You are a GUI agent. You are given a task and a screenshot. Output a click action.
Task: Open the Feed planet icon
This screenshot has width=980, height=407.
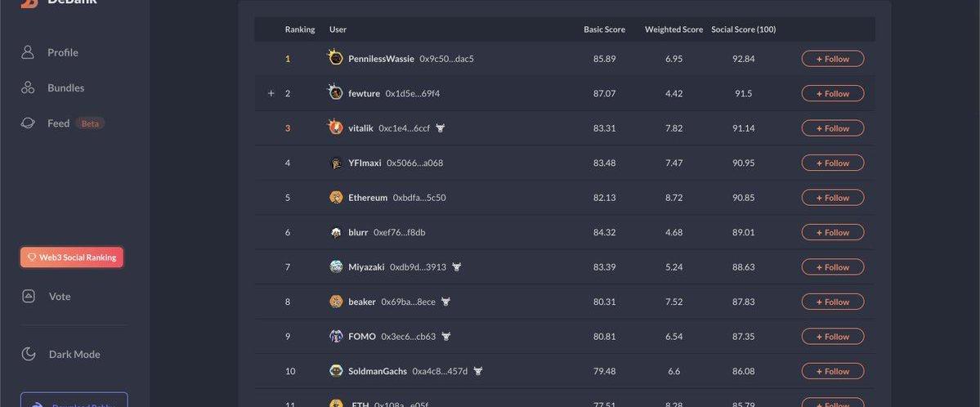[28, 123]
